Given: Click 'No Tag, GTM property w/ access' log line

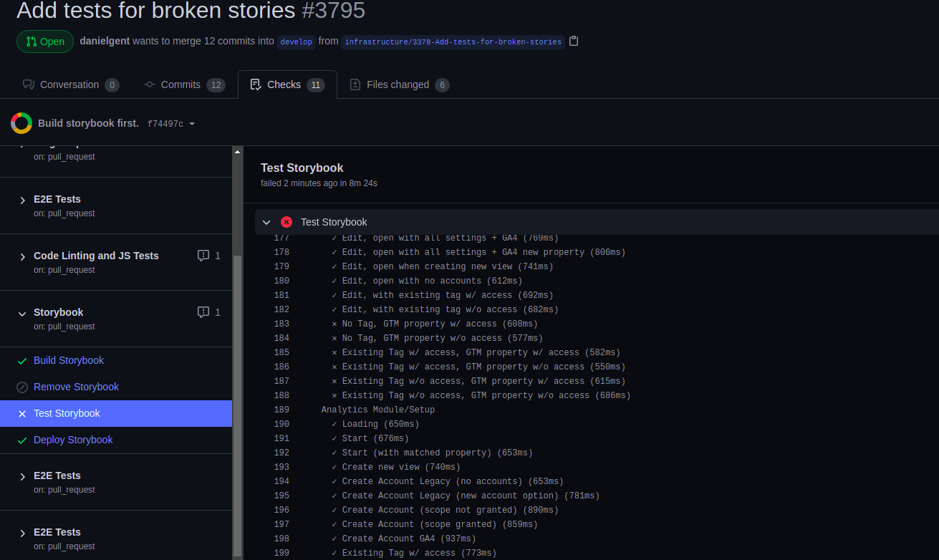Looking at the screenshot, I should [435, 324].
